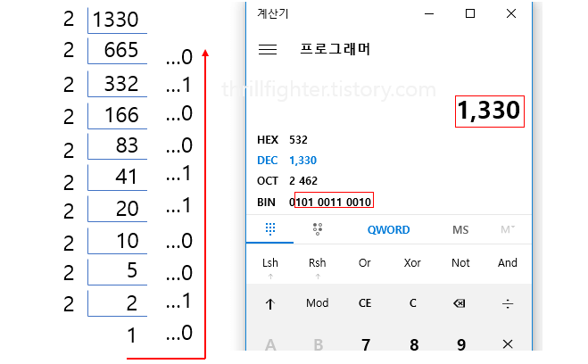Click the Mod modulo button
This screenshot has height=364, width=588.
(318, 303)
